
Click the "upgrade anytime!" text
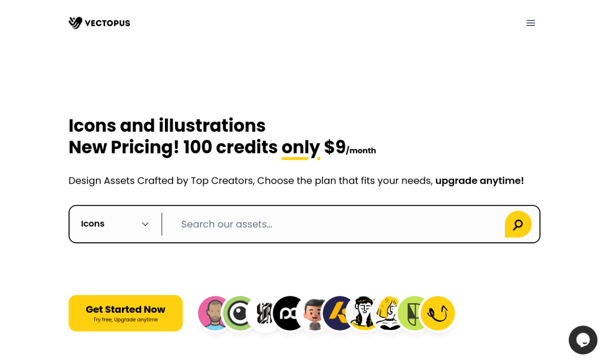[x=480, y=180]
